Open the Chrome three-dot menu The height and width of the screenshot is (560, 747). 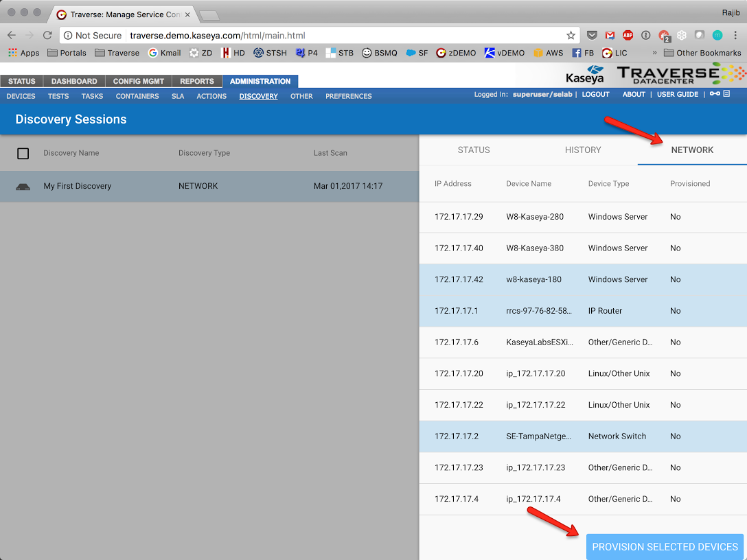pos(735,35)
